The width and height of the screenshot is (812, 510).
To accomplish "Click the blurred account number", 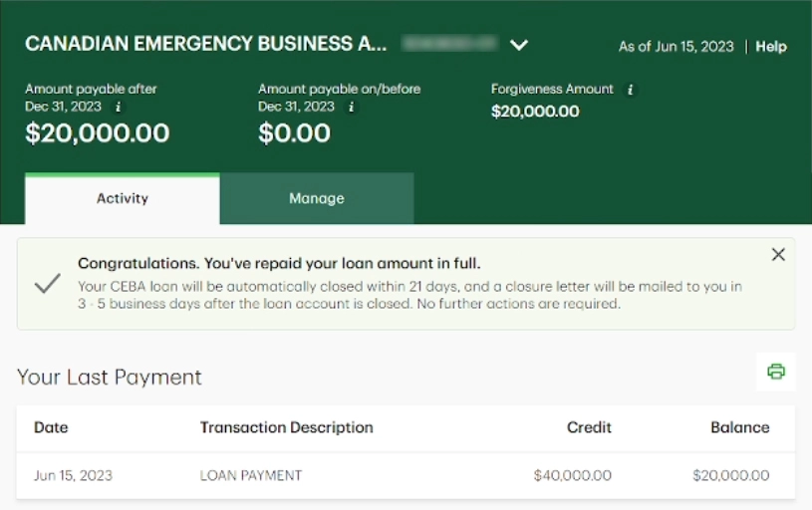I will 449,44.
